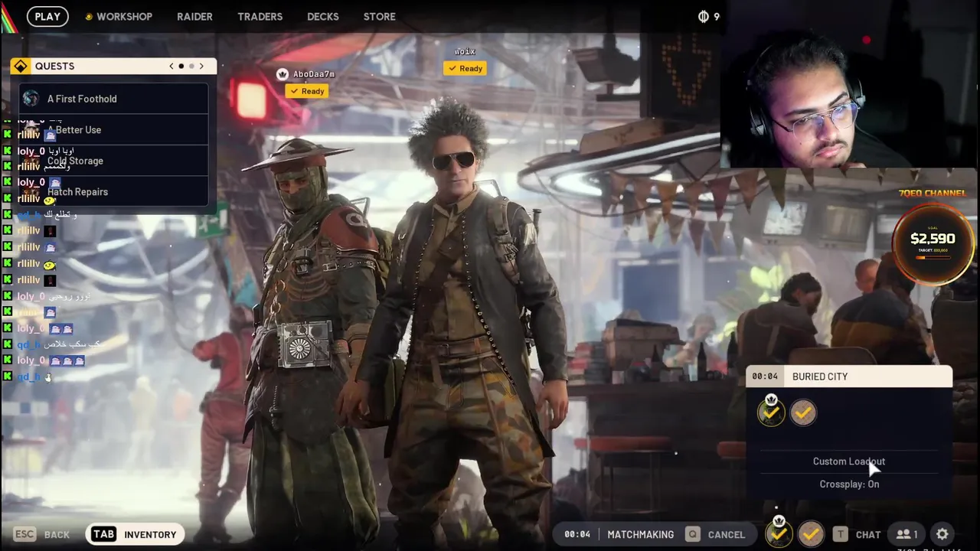Click the woix player name
The width and height of the screenshot is (980, 551).
point(465,51)
